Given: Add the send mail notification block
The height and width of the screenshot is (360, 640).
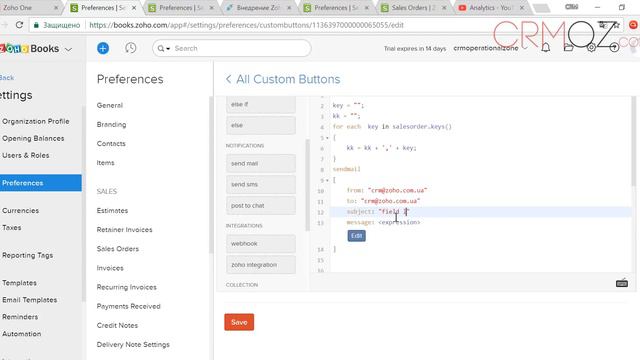Looking at the screenshot, I should pyautogui.click(x=261, y=163).
